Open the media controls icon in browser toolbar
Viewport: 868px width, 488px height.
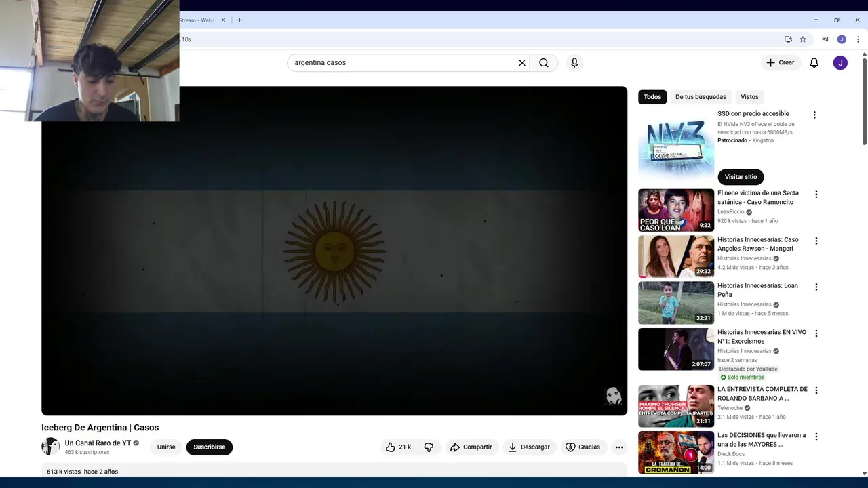825,39
